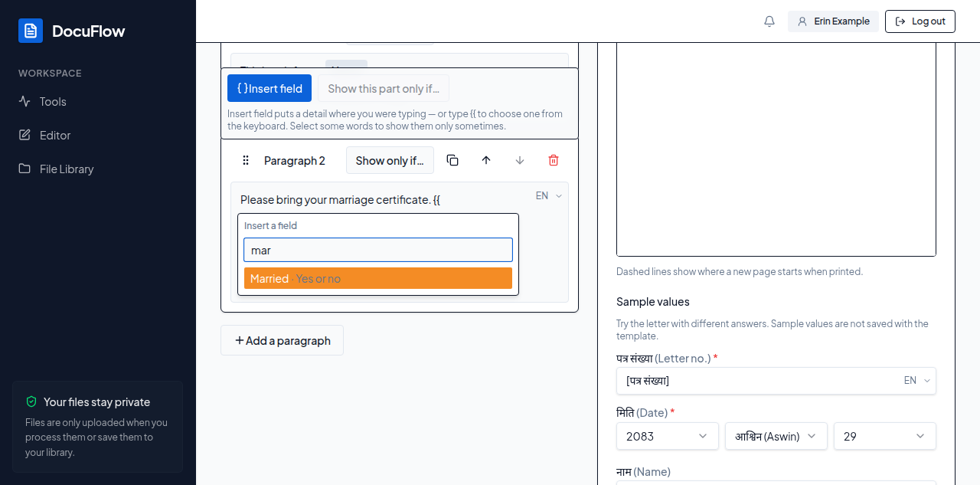Image resolution: width=980 pixels, height=485 pixels.
Task: Click the 'Sample values' heading
Action: point(653,301)
